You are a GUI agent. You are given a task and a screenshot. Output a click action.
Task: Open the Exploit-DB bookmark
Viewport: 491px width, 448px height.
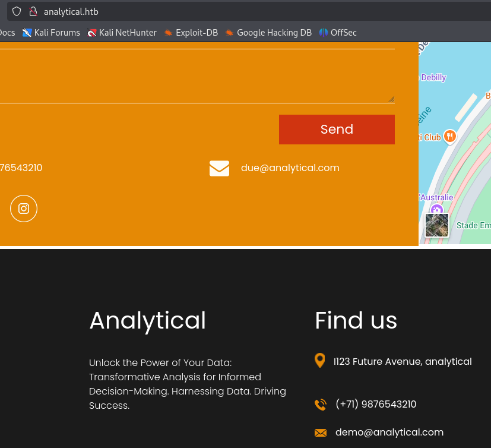(x=191, y=33)
